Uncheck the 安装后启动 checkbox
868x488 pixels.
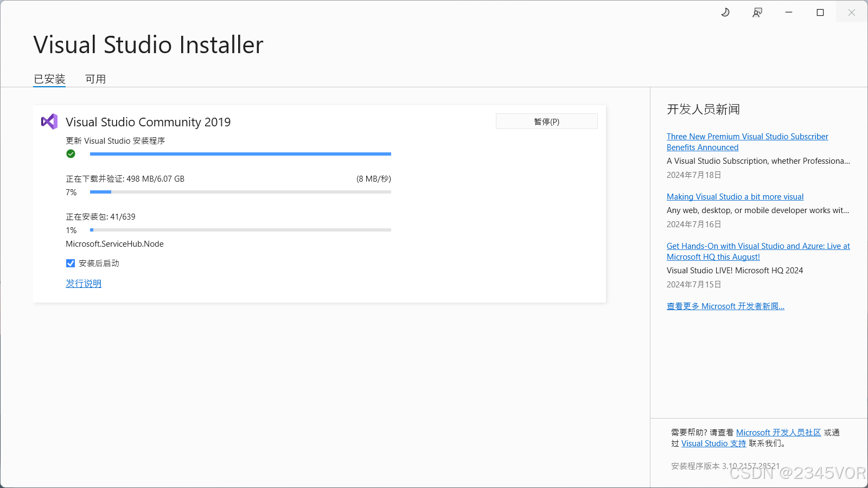pos(71,264)
